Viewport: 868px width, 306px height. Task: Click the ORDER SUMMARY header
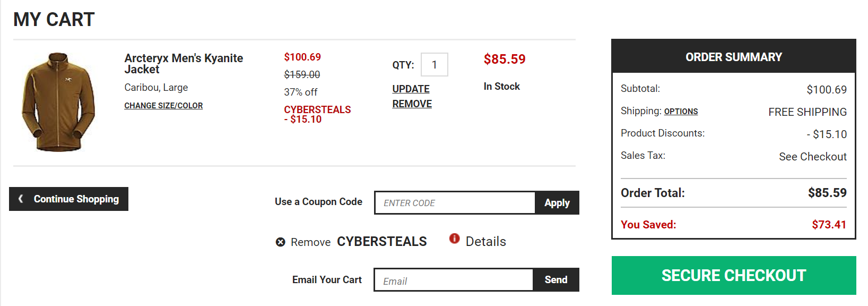[734, 57]
